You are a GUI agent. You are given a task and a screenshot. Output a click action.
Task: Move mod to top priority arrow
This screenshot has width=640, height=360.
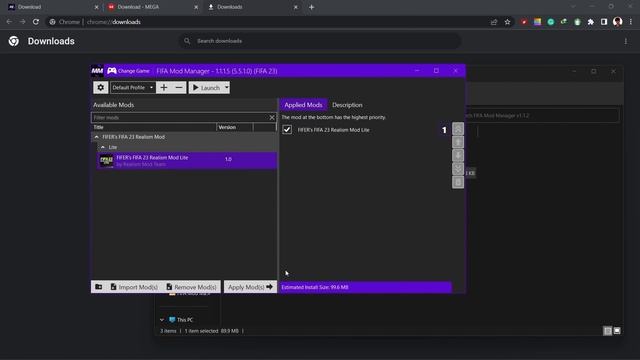click(x=458, y=129)
